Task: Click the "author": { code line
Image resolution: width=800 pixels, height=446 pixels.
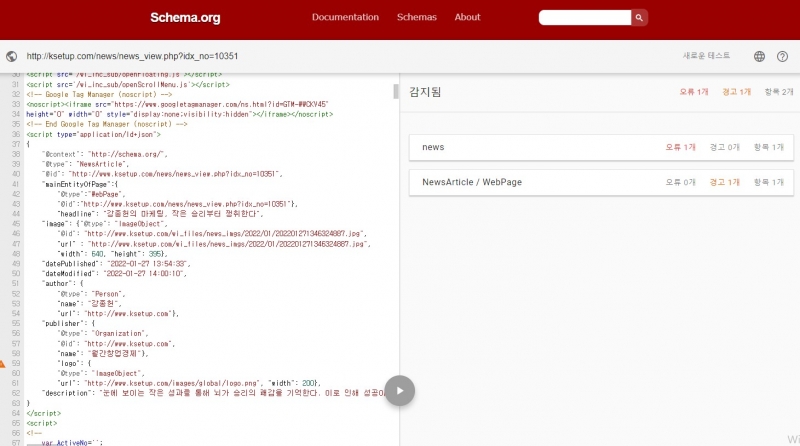Action: point(62,284)
